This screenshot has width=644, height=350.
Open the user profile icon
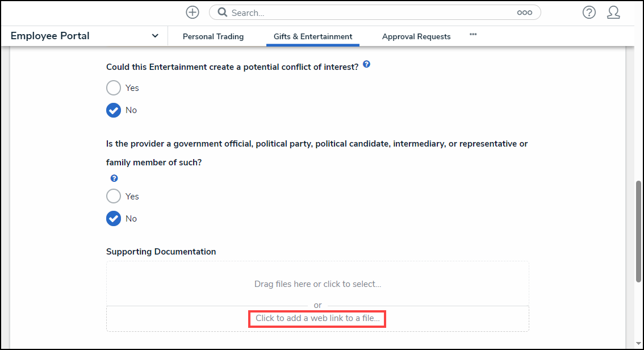coord(613,13)
